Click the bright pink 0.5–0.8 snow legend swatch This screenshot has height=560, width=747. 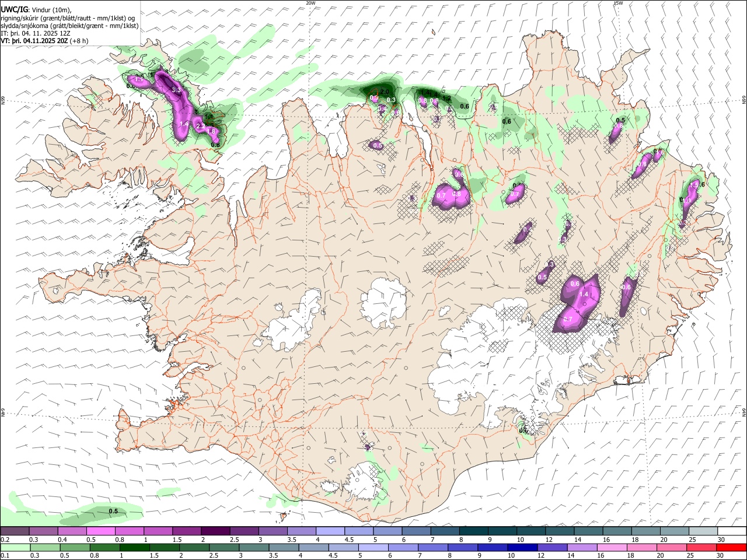(100, 531)
